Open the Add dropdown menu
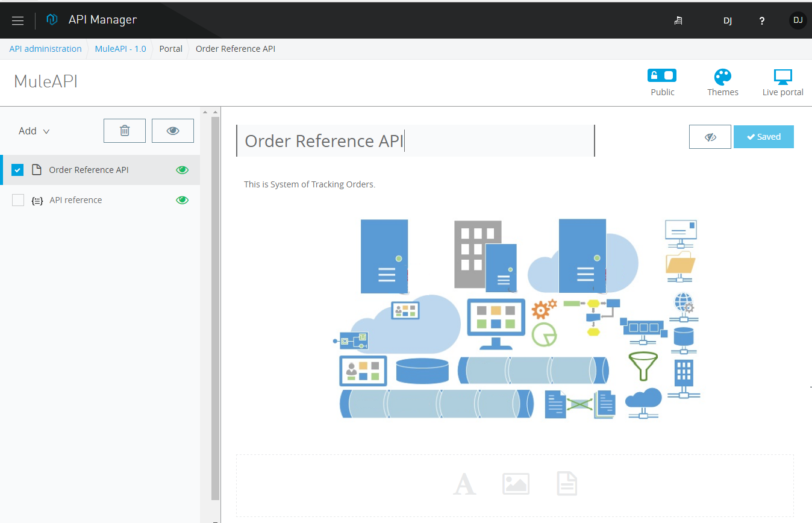 point(33,130)
